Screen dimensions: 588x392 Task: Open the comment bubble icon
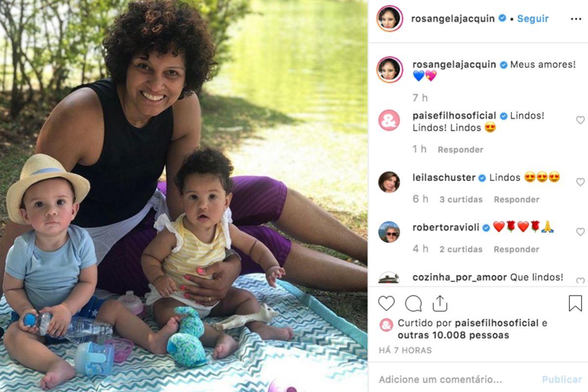[413, 304]
